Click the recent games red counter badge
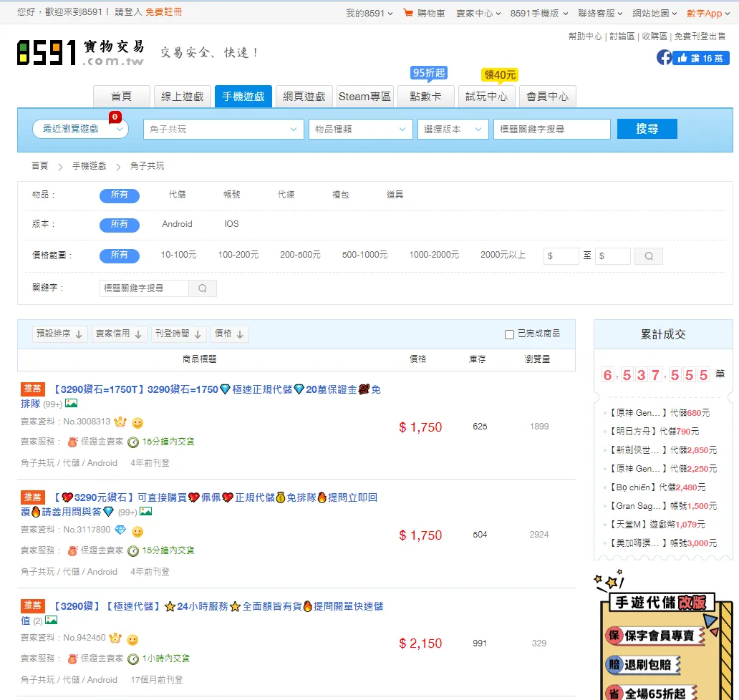 click(115, 117)
